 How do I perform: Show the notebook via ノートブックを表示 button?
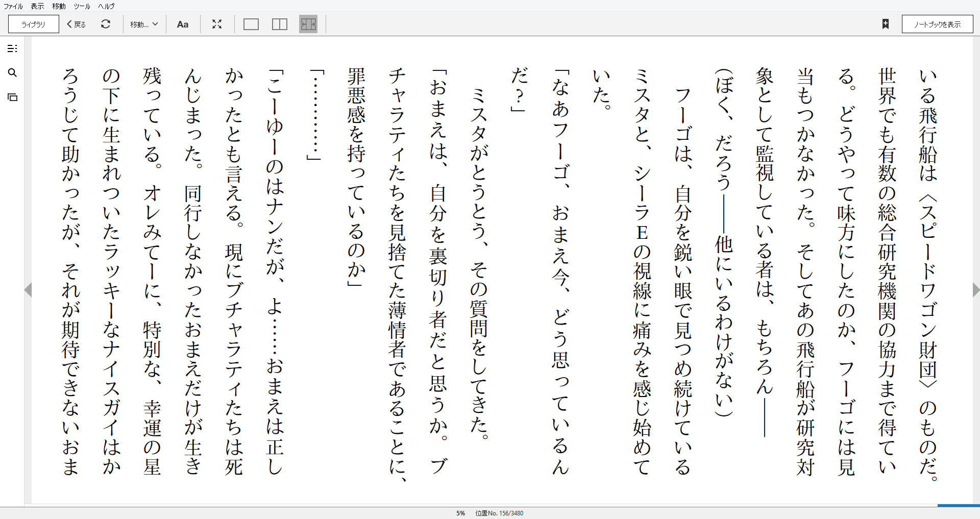coord(938,23)
